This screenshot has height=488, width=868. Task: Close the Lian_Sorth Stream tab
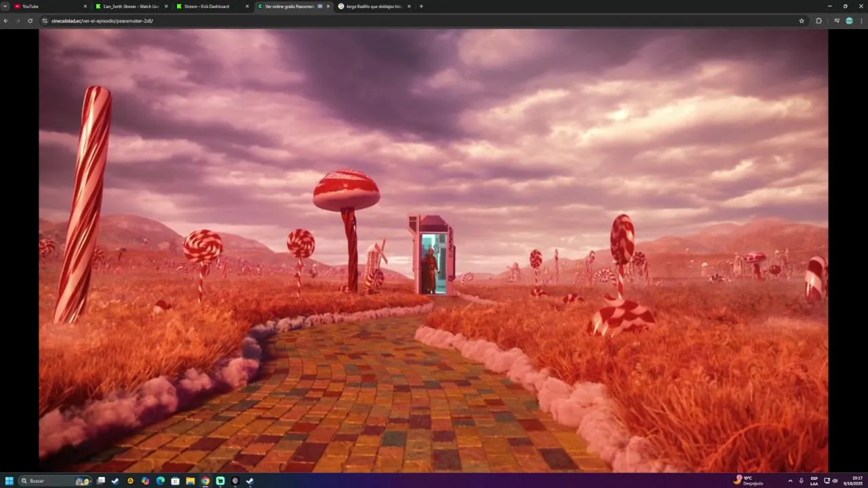coord(166,6)
